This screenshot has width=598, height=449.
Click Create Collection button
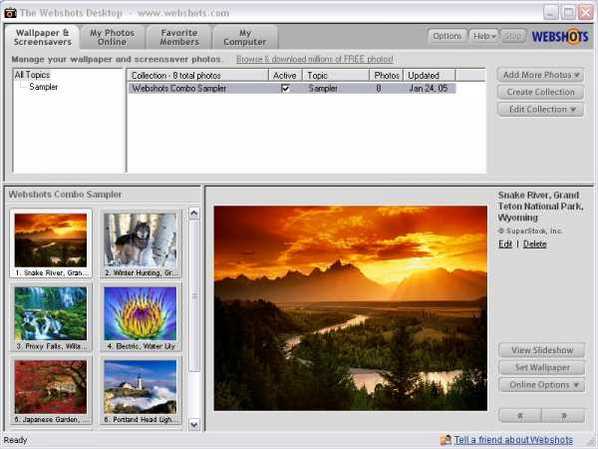point(541,92)
